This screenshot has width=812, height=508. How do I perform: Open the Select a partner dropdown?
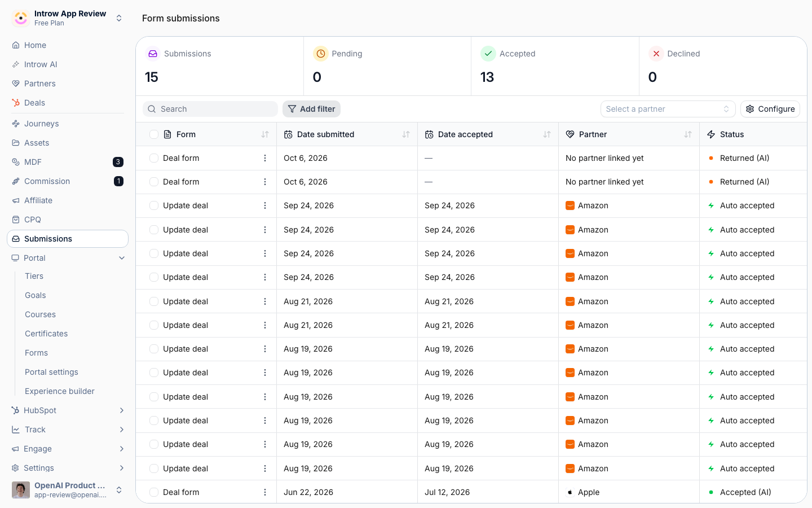tap(668, 109)
